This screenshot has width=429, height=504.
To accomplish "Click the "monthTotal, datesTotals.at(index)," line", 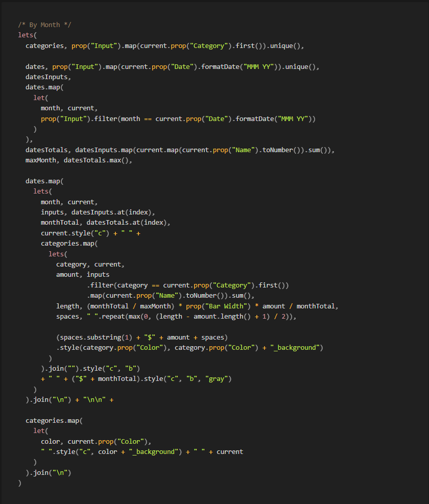I will [106, 223].
